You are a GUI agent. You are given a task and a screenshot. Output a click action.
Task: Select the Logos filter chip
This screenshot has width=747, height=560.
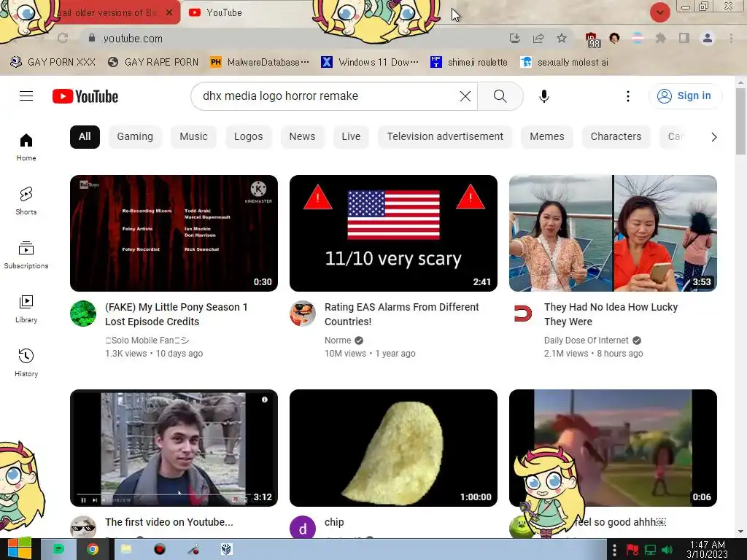pyautogui.click(x=248, y=136)
